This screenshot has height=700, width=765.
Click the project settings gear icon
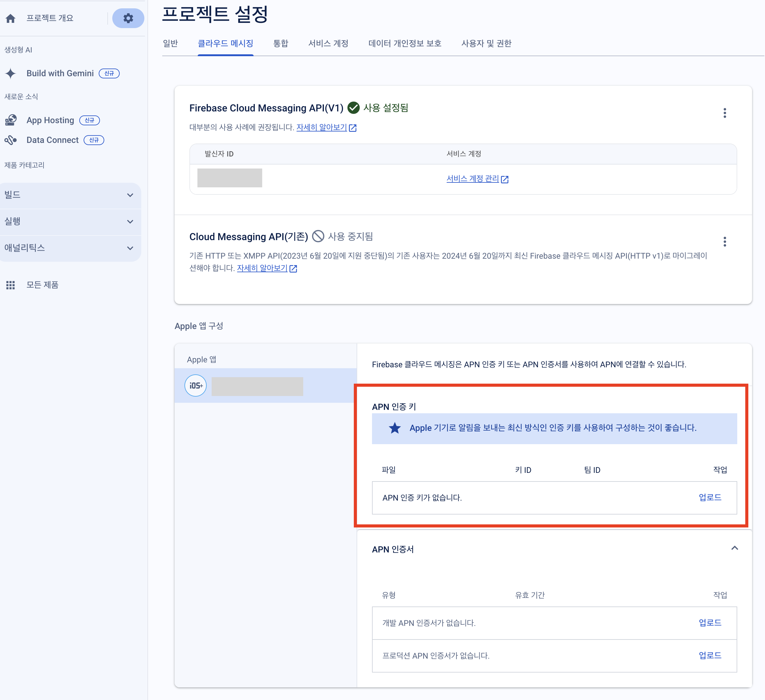[128, 18]
